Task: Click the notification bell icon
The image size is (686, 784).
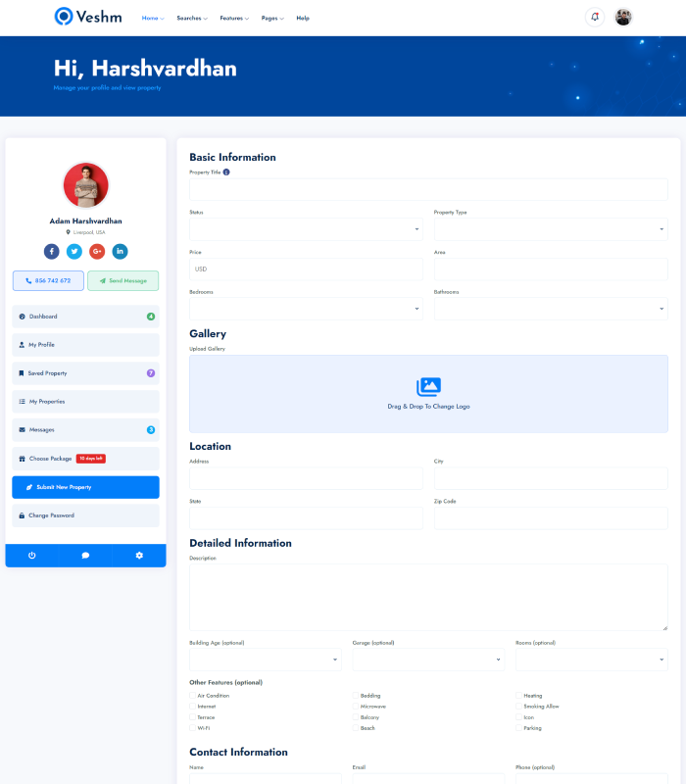Action: point(594,17)
